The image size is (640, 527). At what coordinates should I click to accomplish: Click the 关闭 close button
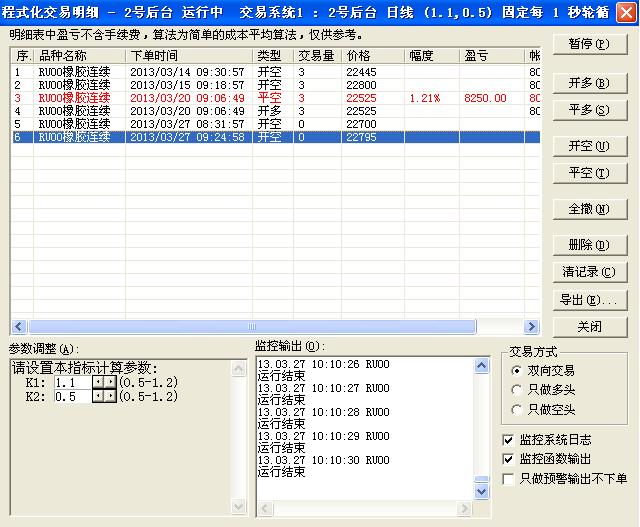(589, 327)
